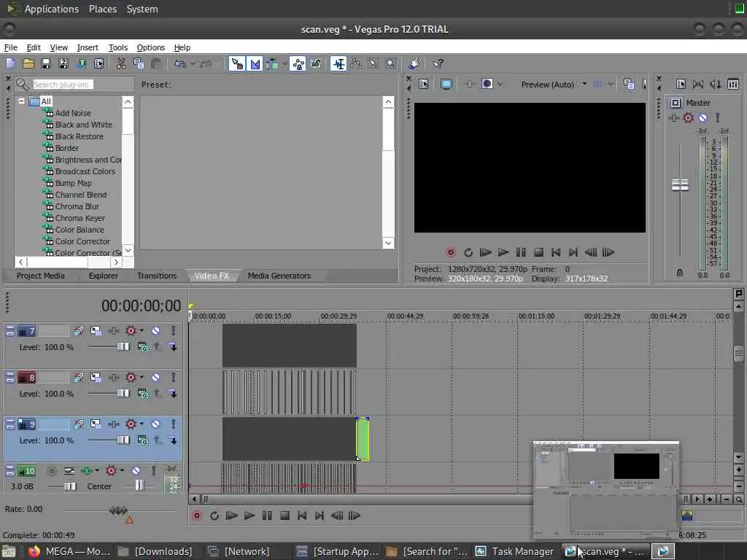
Task: Solo video track 7
Action: [174, 330]
